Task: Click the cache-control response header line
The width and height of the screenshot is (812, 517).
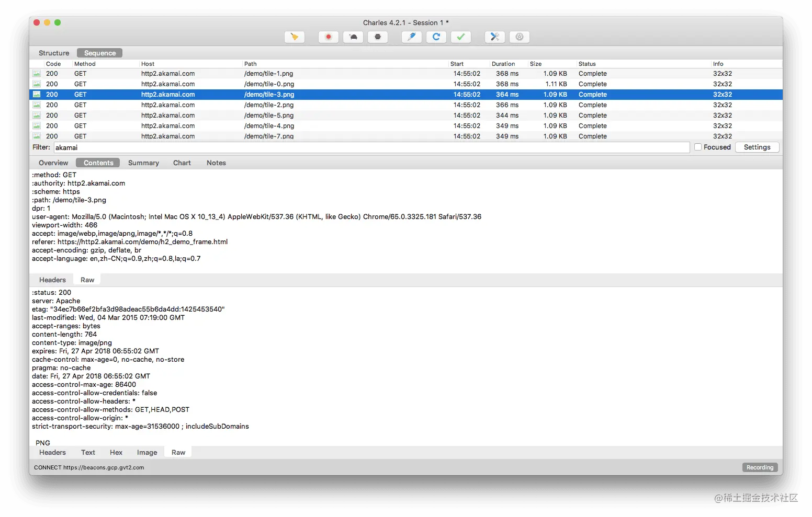Action: [108, 360]
